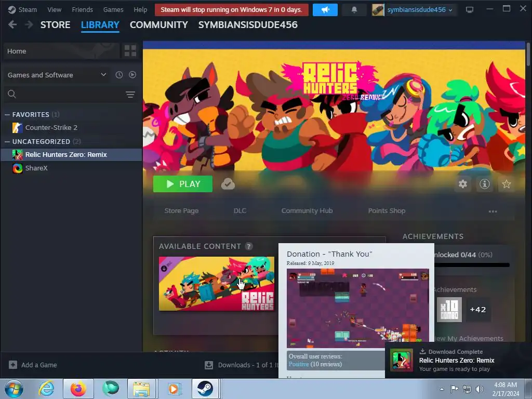Viewport: 532px width, 399px height.
Task: Open File Explorer from taskbar
Action: (141, 389)
